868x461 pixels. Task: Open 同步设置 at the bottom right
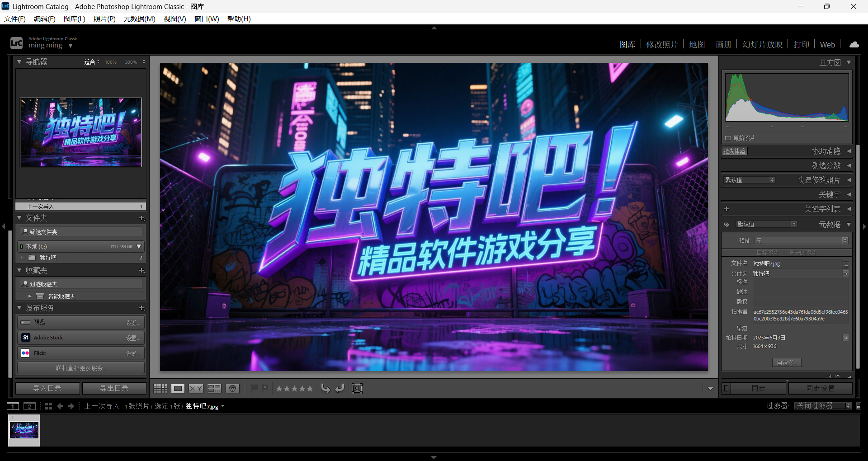[821, 388]
